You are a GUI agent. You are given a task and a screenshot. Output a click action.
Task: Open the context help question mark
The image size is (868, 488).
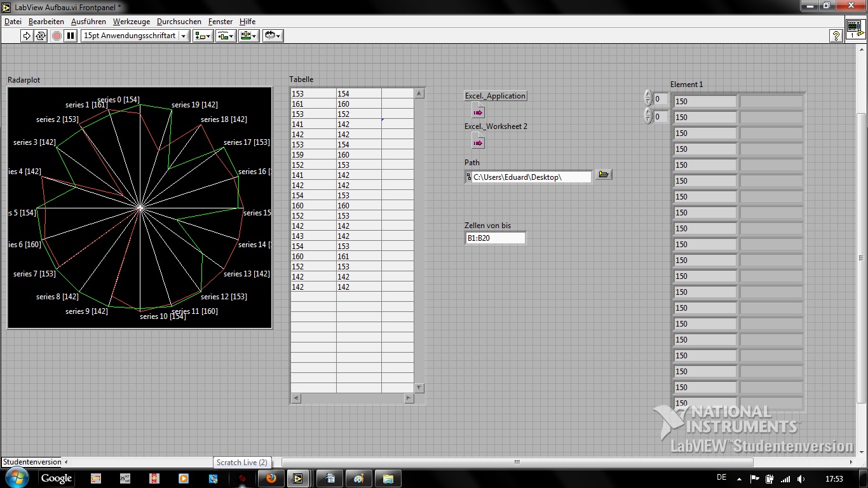[x=836, y=36]
